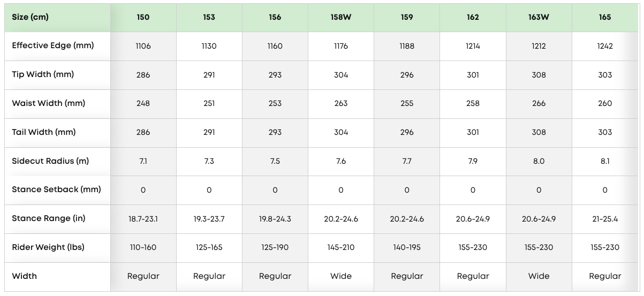Click the 163W size column header
This screenshot has width=644, height=296.
coord(539,17)
